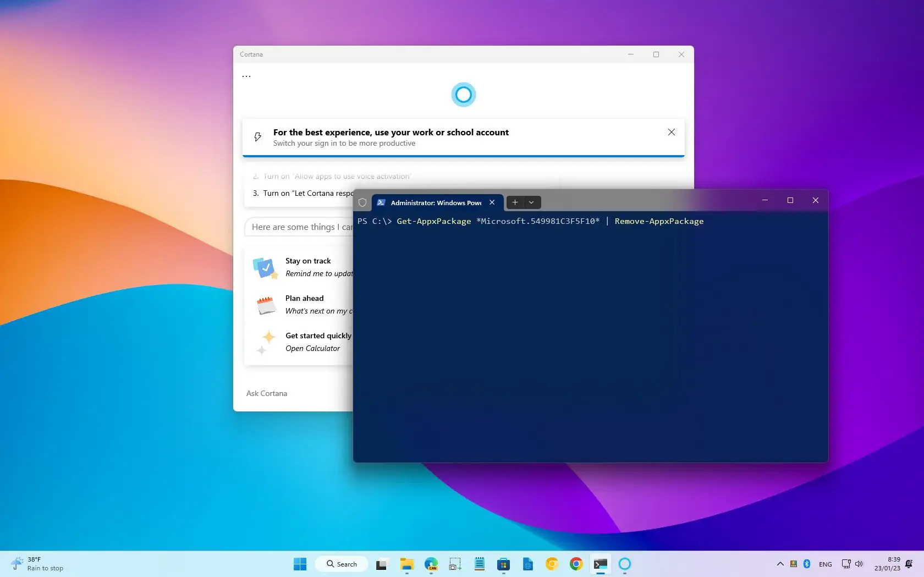Click the Open Calculator suggestion card

[x=308, y=342]
